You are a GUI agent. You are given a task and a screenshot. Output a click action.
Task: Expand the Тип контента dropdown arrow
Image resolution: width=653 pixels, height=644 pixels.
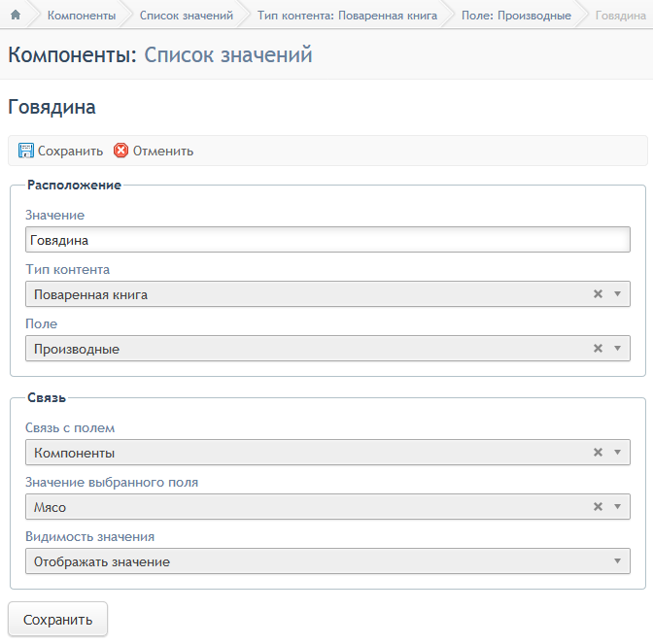coord(618,294)
